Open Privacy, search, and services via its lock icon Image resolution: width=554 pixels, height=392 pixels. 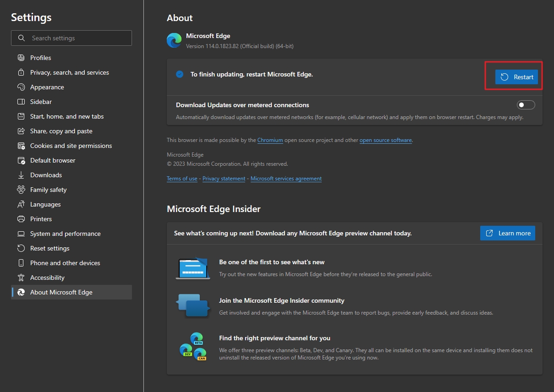21,72
